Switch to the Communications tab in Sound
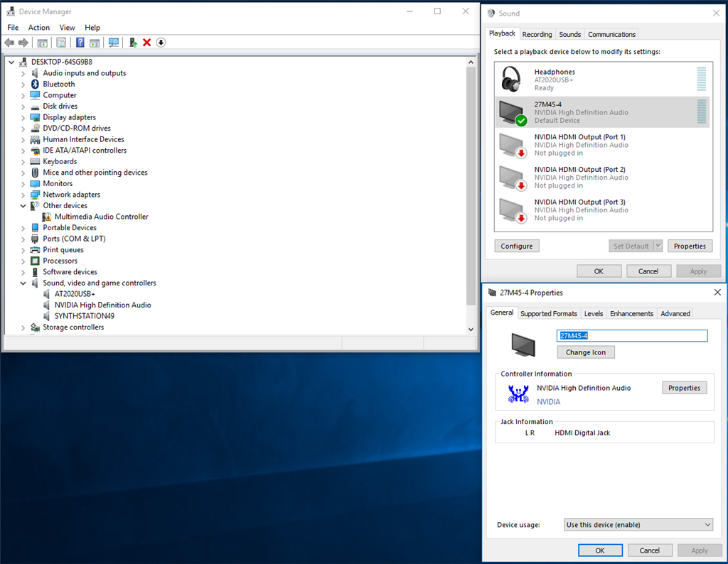728x564 pixels. tap(612, 34)
